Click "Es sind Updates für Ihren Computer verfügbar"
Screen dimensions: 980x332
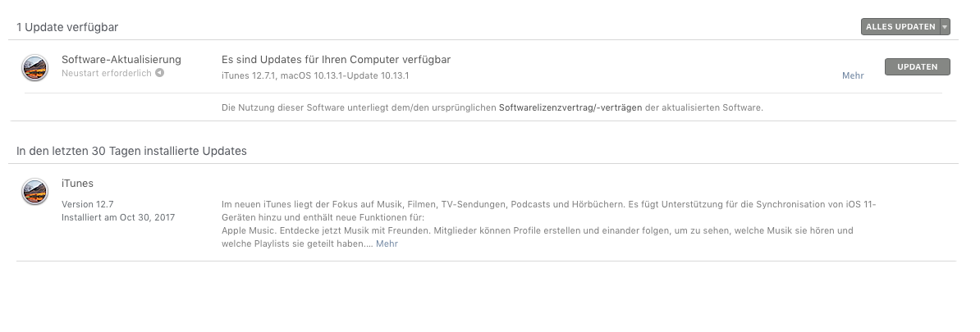[336, 59]
